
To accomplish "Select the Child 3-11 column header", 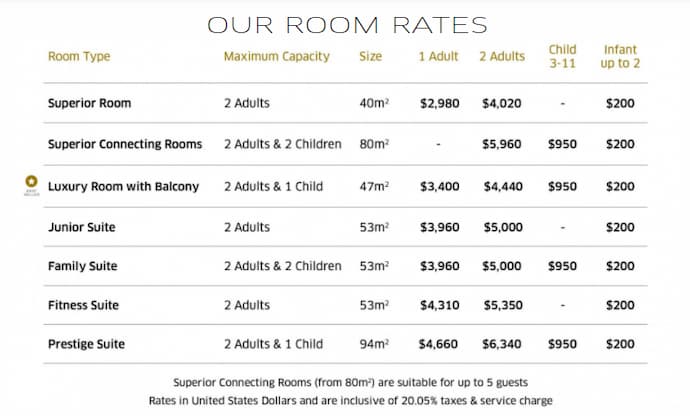I will tap(564, 57).
